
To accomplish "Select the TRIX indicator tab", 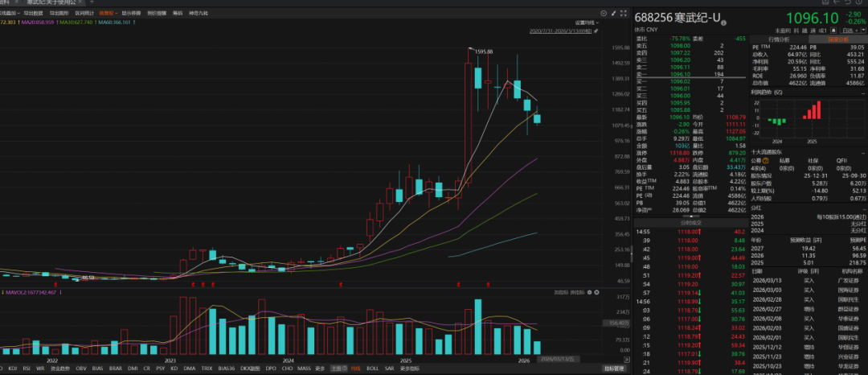I will click(207, 369).
